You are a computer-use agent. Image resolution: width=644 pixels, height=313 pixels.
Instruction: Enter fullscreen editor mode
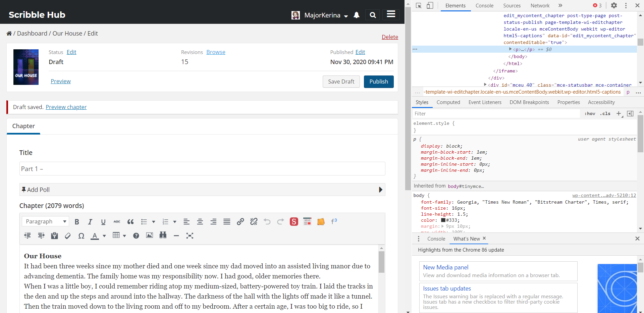coord(190,236)
